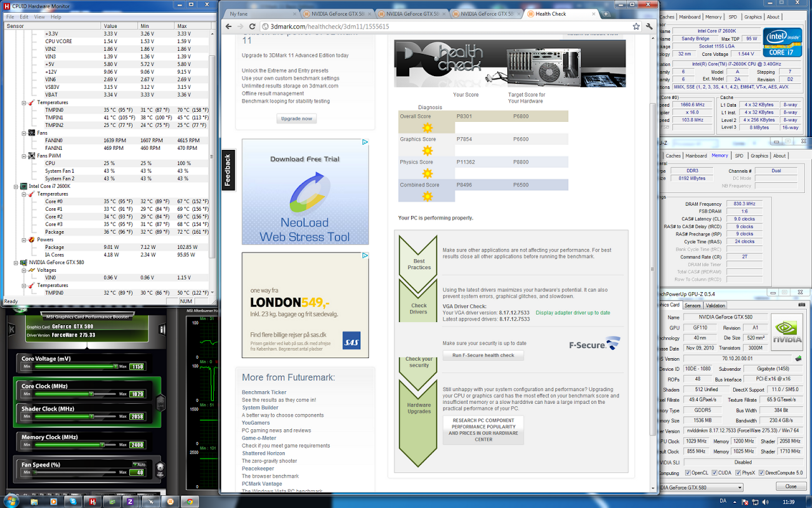
Task: Click Research PC Component hardware center button
Action: tap(483, 430)
